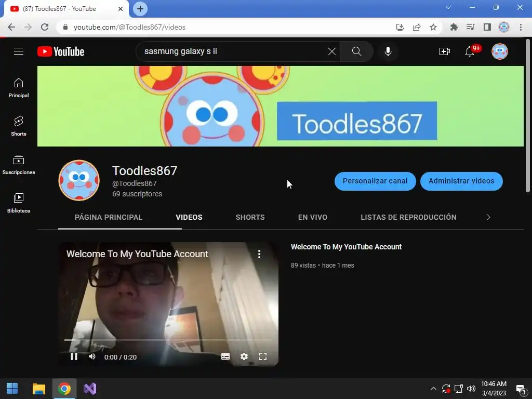Open Suscripciones in the sidebar
532x399 pixels.
tap(19, 165)
